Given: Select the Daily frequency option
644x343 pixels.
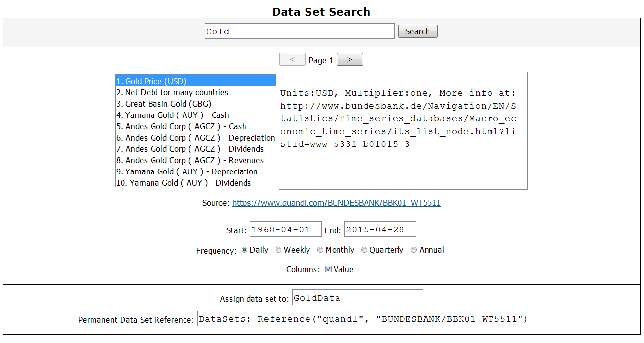Looking at the screenshot, I should 245,250.
